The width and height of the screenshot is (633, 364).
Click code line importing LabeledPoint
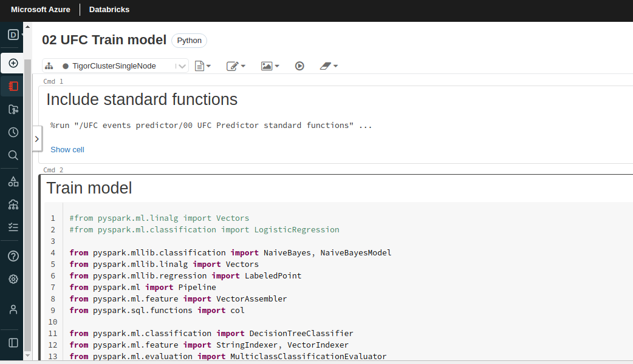pos(185,275)
